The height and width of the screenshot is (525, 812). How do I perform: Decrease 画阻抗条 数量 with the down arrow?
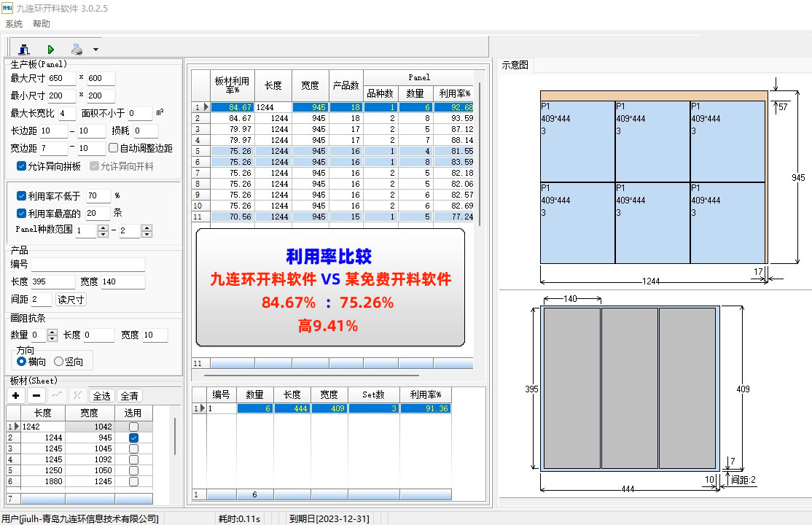(x=52, y=338)
